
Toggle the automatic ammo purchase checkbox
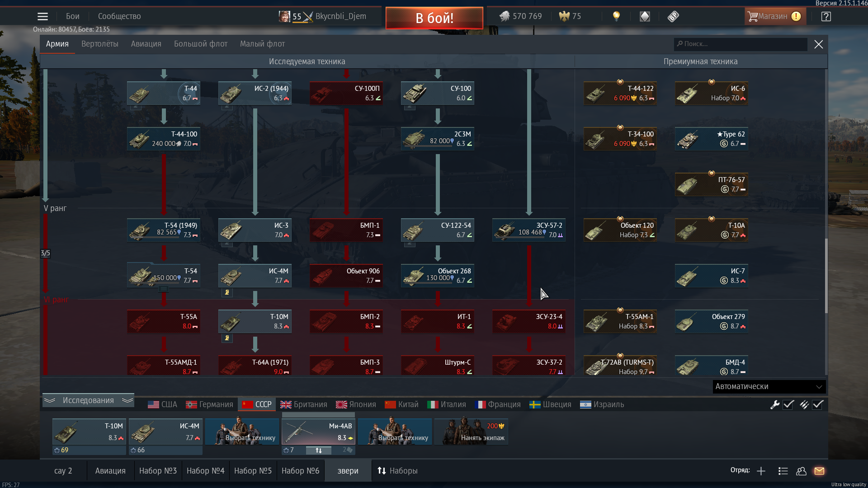817,404
